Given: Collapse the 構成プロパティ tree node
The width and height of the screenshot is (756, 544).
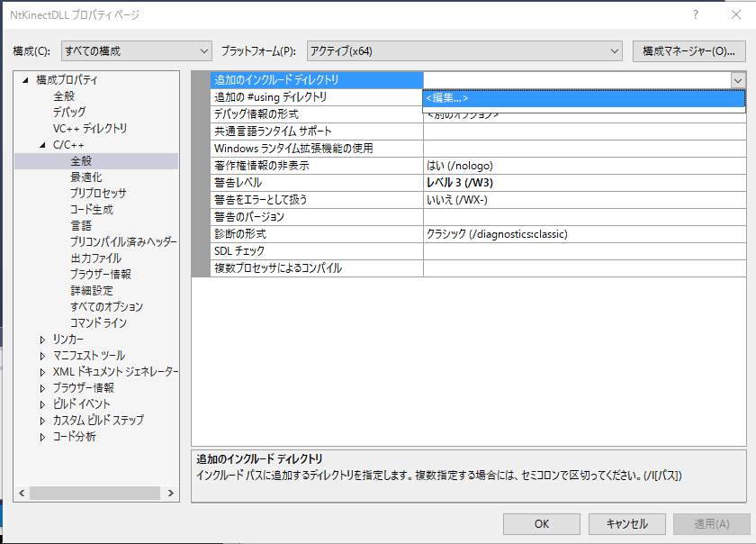Looking at the screenshot, I should click(x=25, y=80).
